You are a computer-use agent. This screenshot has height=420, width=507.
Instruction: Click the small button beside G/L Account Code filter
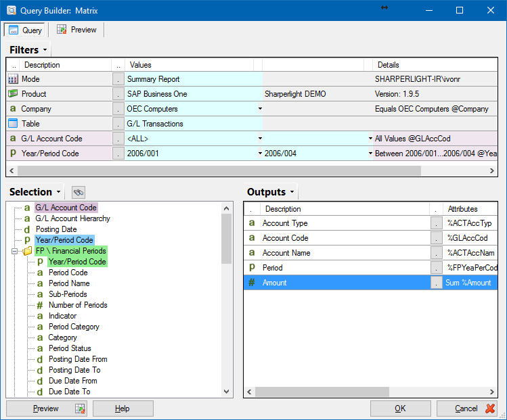[118, 139]
